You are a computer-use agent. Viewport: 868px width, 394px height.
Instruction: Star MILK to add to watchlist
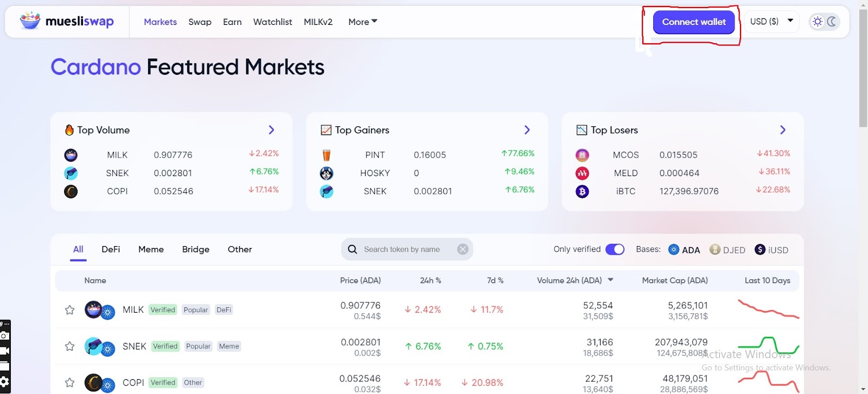tap(69, 310)
